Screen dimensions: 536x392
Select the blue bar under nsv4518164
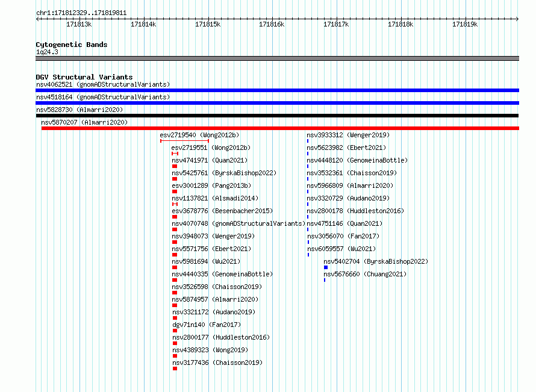click(x=277, y=103)
